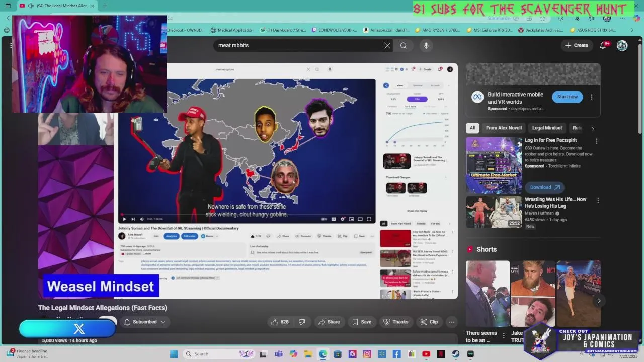Show next Shorts with arrow button
644x362 pixels.
[x=599, y=301]
